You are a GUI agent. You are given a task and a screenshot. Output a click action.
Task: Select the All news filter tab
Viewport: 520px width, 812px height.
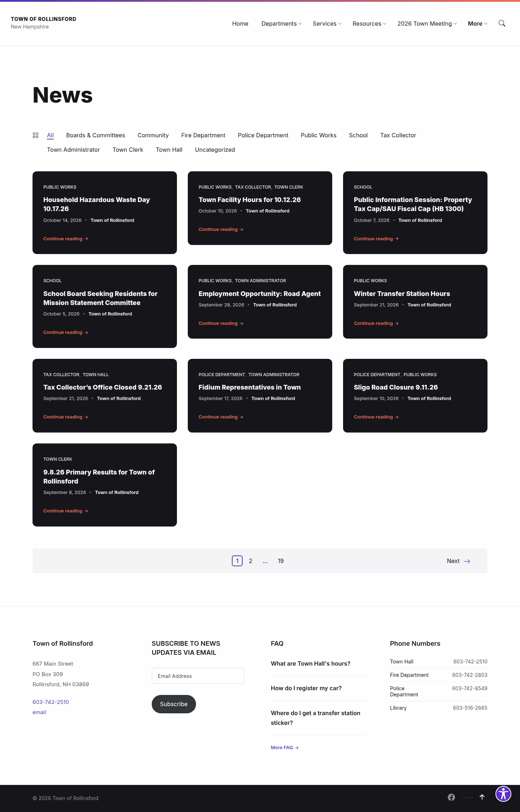click(x=50, y=135)
